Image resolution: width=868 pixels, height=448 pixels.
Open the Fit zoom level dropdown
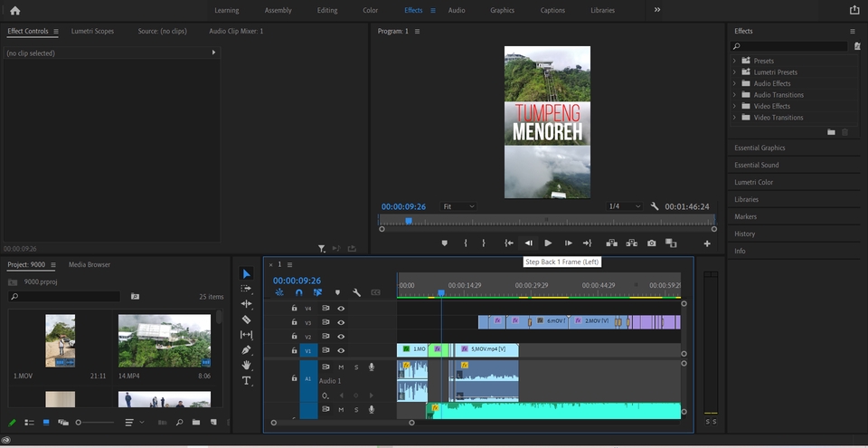pos(458,206)
